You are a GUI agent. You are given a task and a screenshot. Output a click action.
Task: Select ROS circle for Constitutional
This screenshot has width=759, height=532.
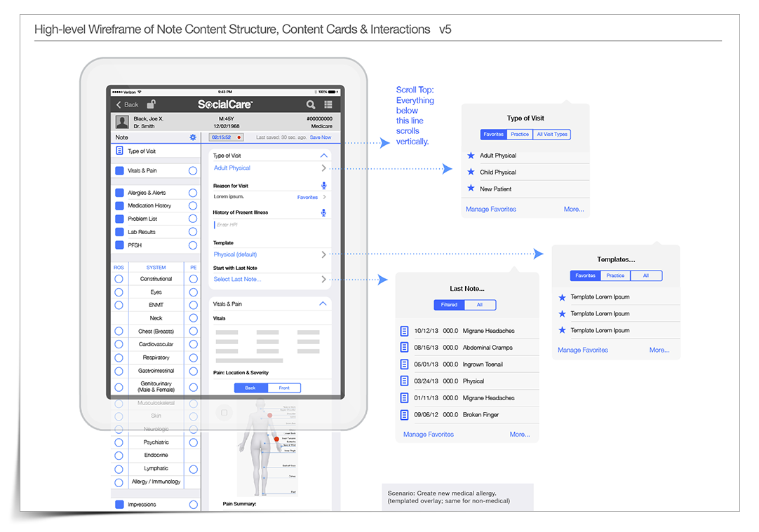(x=119, y=279)
